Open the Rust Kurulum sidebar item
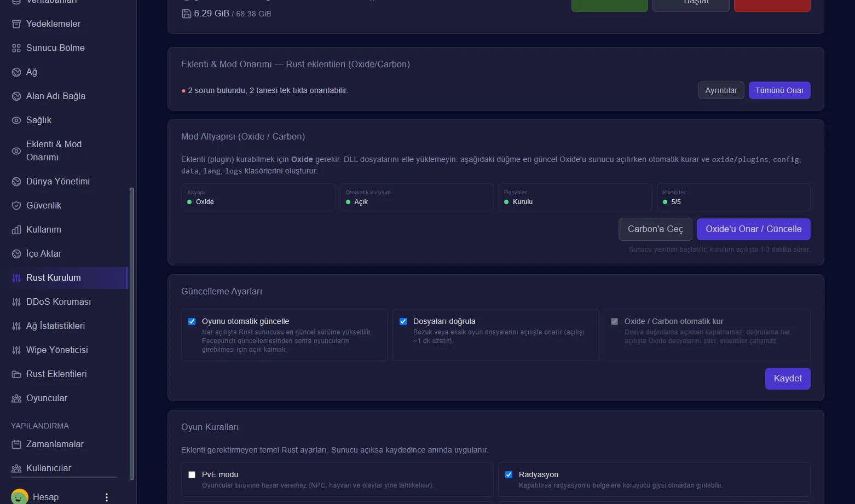 click(x=63, y=278)
